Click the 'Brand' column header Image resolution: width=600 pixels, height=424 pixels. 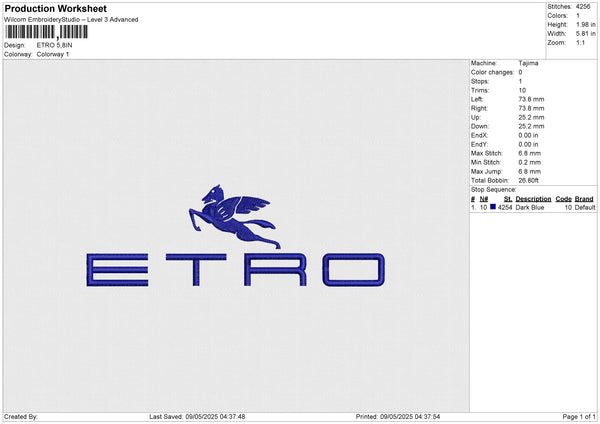tap(584, 199)
